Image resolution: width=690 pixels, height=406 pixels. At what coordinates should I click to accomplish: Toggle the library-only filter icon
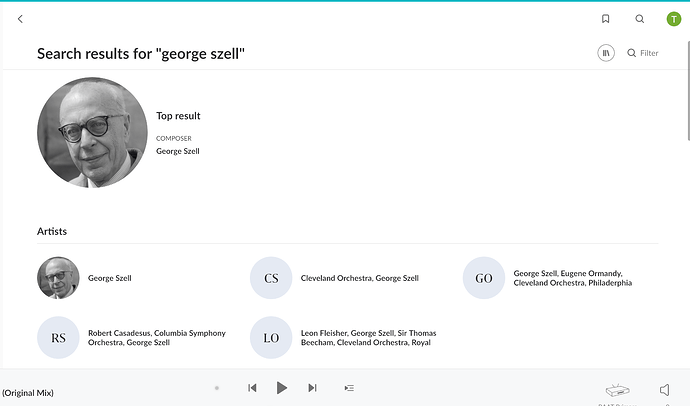606,53
